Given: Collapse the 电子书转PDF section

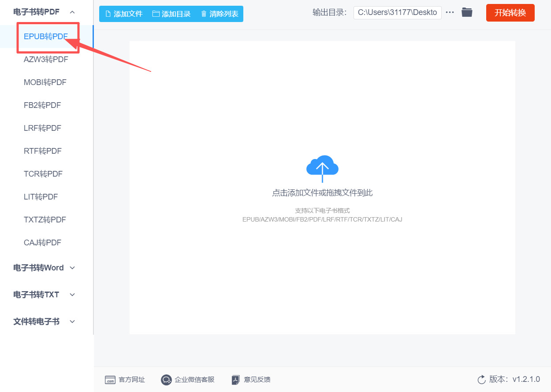Looking at the screenshot, I should coord(72,12).
